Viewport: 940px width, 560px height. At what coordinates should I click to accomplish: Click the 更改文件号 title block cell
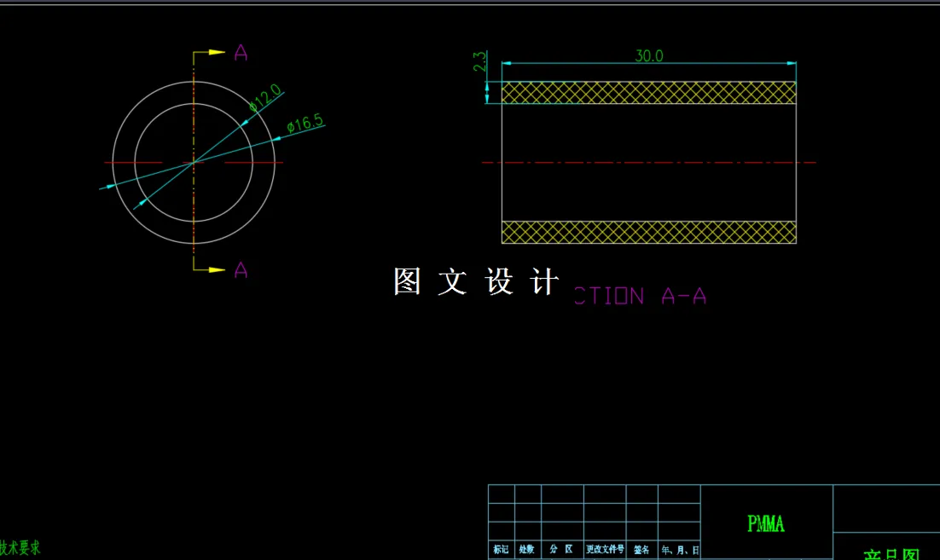(x=605, y=550)
